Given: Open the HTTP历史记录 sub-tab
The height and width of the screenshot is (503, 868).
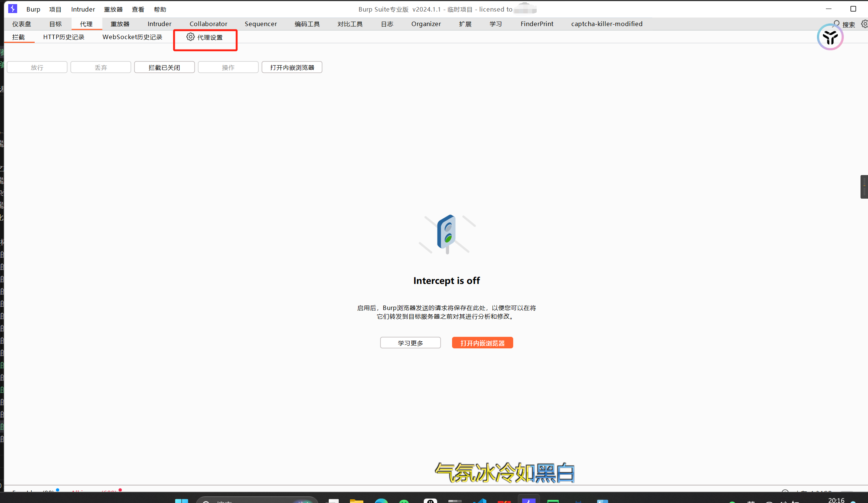Looking at the screenshot, I should [x=64, y=37].
